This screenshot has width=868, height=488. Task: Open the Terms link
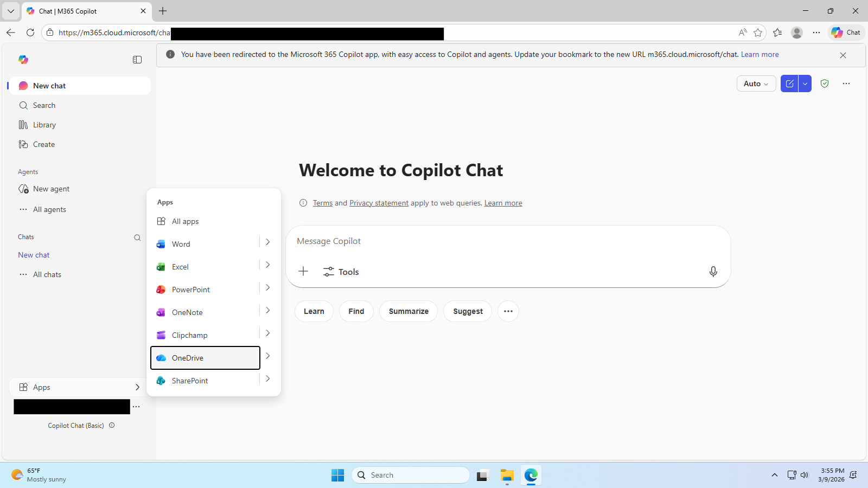[x=323, y=203]
